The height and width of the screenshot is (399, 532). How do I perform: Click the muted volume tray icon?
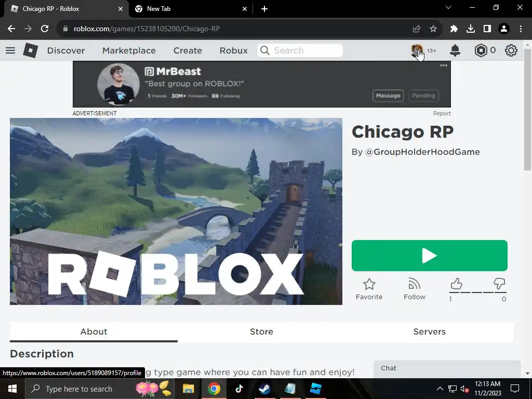(x=464, y=389)
